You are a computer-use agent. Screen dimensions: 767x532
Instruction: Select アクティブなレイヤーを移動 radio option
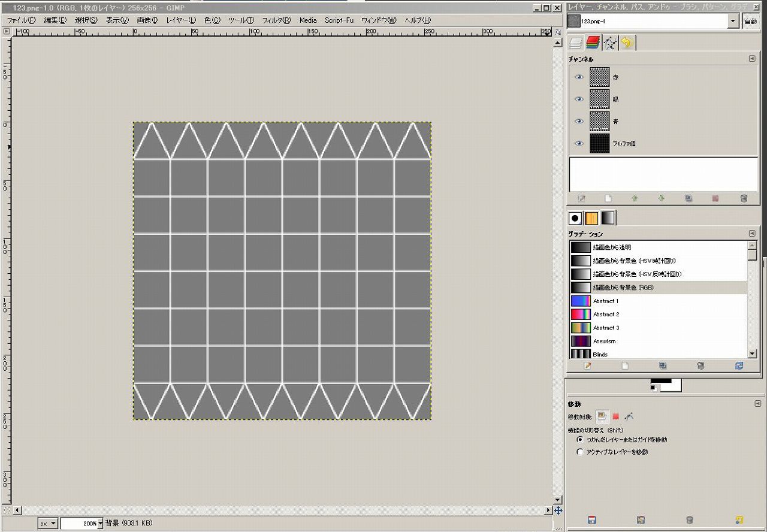(x=579, y=452)
